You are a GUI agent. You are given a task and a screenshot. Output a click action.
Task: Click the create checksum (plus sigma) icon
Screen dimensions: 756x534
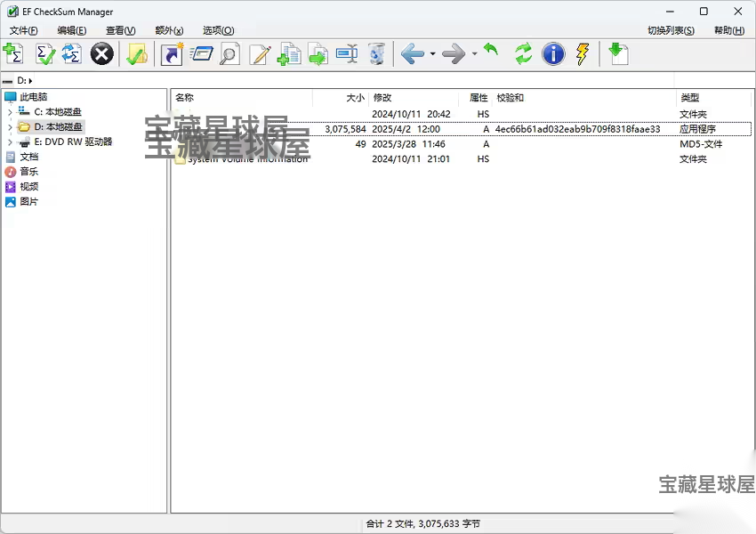pyautogui.click(x=13, y=53)
